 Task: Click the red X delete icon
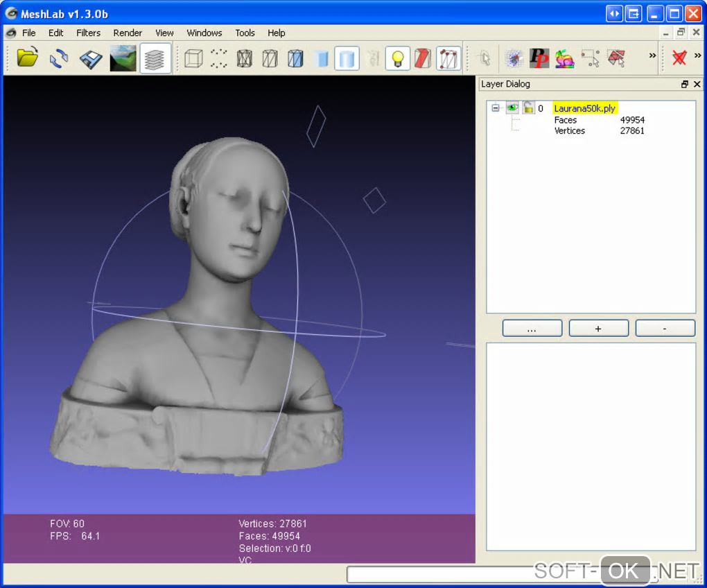(x=679, y=58)
